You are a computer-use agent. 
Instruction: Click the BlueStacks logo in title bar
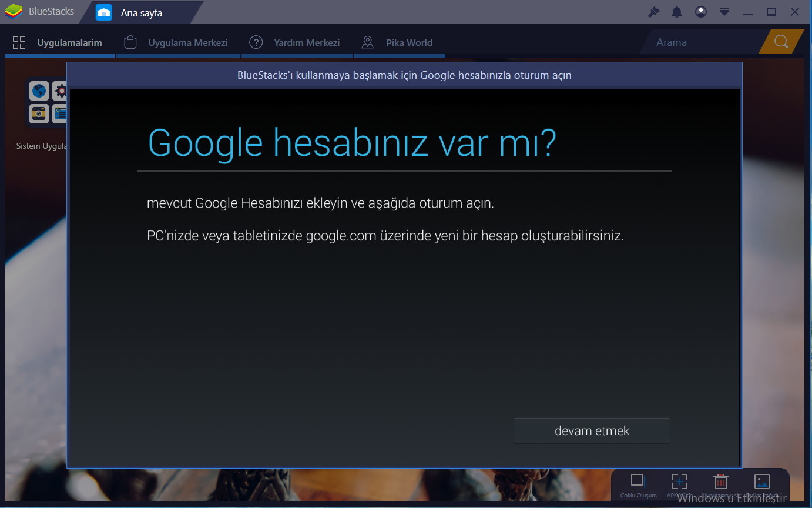(x=14, y=12)
